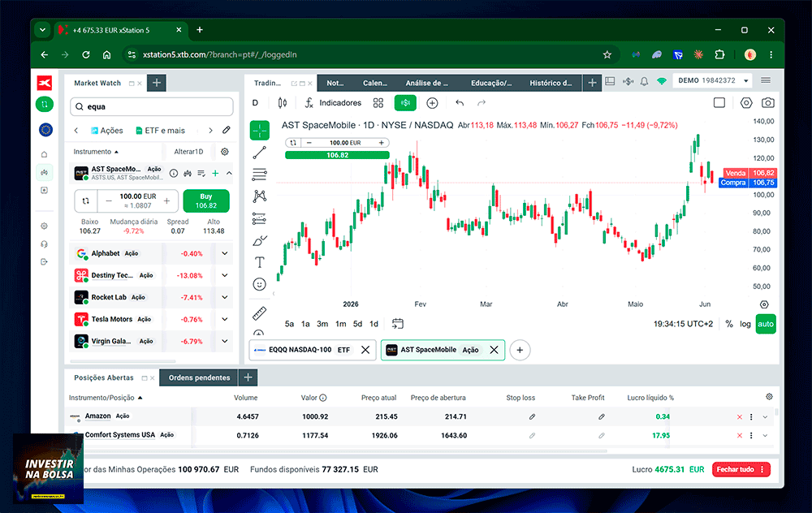Click the Market Watch search field
812x513 pixels.
pos(152,106)
